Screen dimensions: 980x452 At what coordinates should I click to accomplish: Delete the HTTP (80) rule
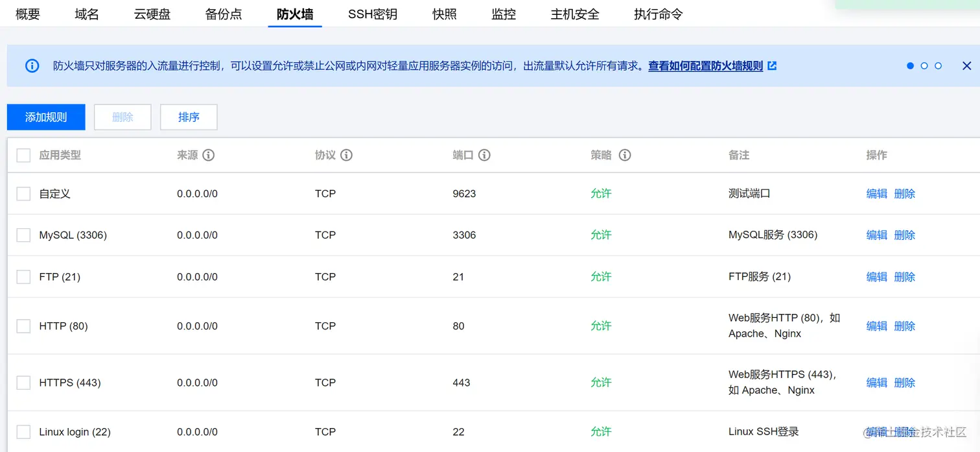(x=905, y=326)
